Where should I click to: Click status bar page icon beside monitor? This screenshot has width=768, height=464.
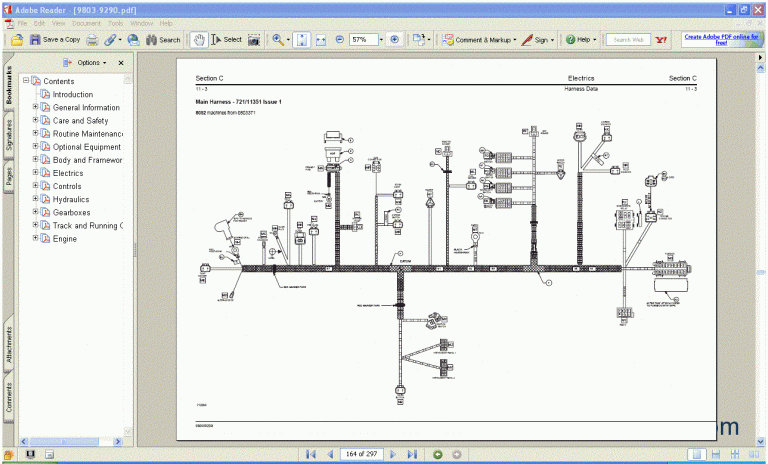coord(49,455)
